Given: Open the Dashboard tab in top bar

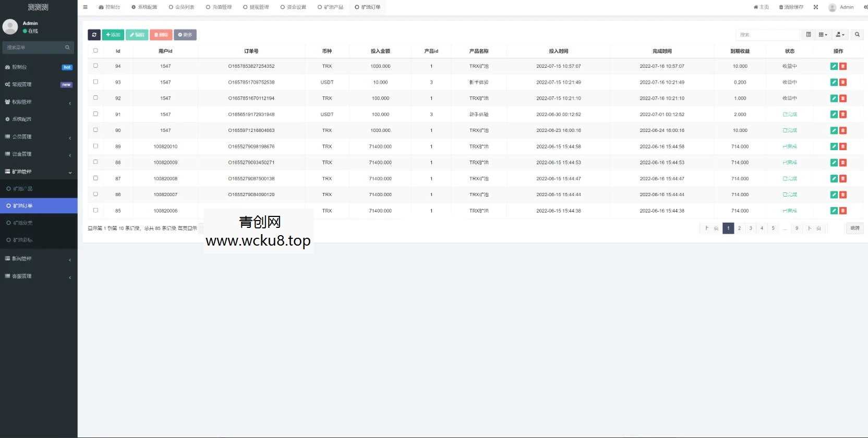Looking at the screenshot, I should (110, 7).
